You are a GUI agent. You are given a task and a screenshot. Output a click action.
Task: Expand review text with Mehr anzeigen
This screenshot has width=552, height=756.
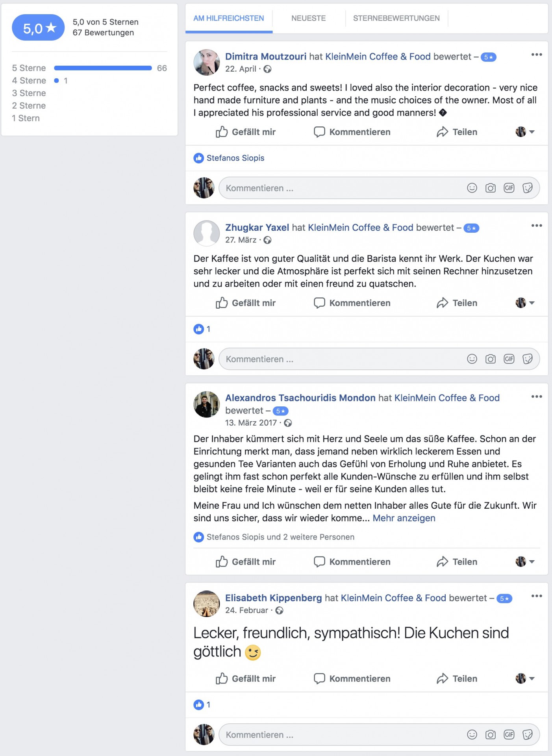coord(404,518)
